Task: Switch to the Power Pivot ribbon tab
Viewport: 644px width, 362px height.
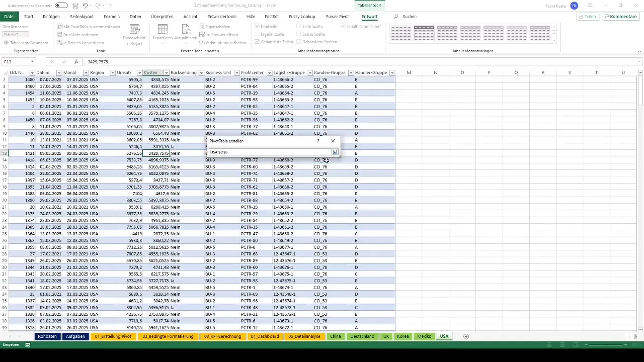Action: [x=337, y=17]
